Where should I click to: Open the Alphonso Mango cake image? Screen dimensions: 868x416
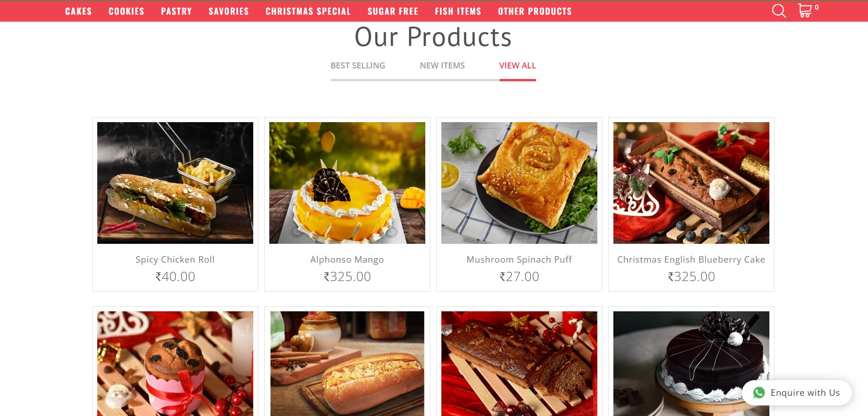pyautogui.click(x=347, y=183)
